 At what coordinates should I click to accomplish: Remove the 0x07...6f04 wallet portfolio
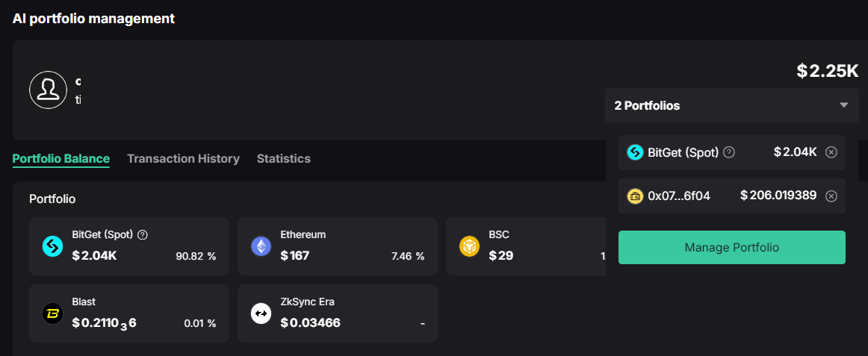point(831,196)
